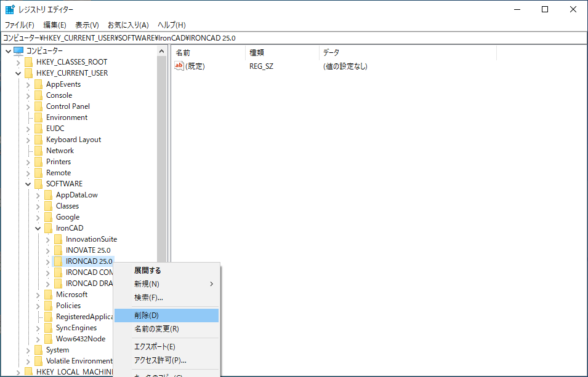
Task: Collapse the SOFTWARE tree node
Action: tap(28, 183)
